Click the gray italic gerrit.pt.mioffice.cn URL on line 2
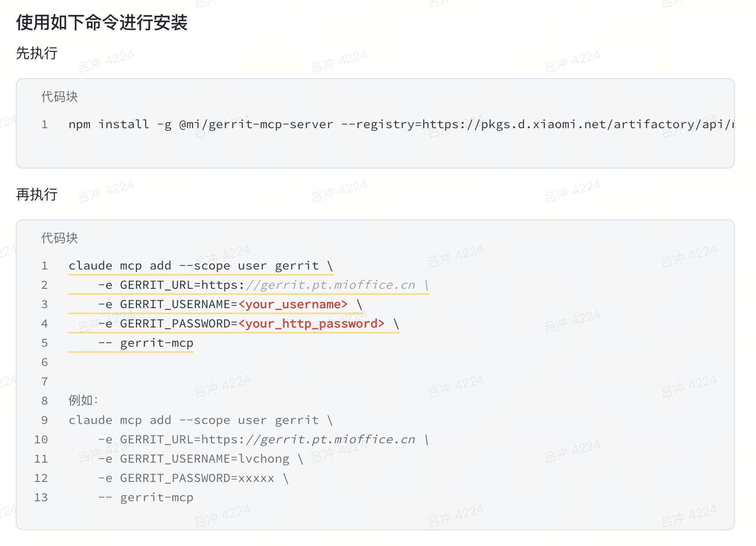 [330, 285]
